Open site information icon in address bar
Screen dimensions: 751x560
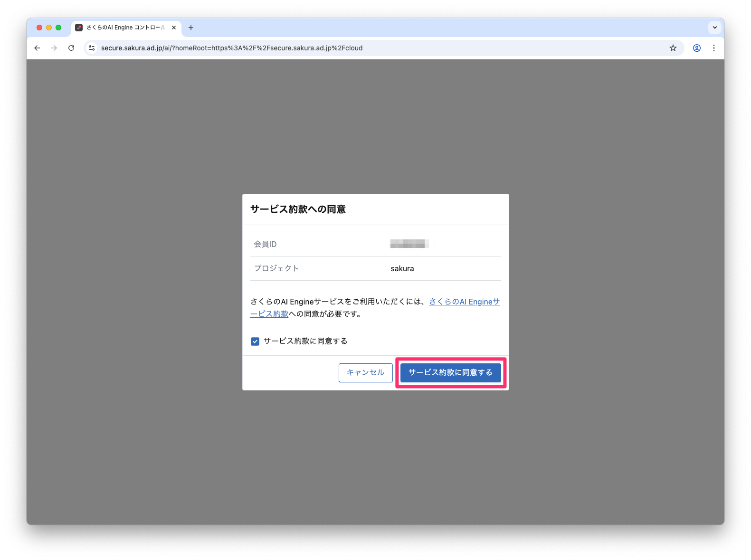[x=92, y=48]
